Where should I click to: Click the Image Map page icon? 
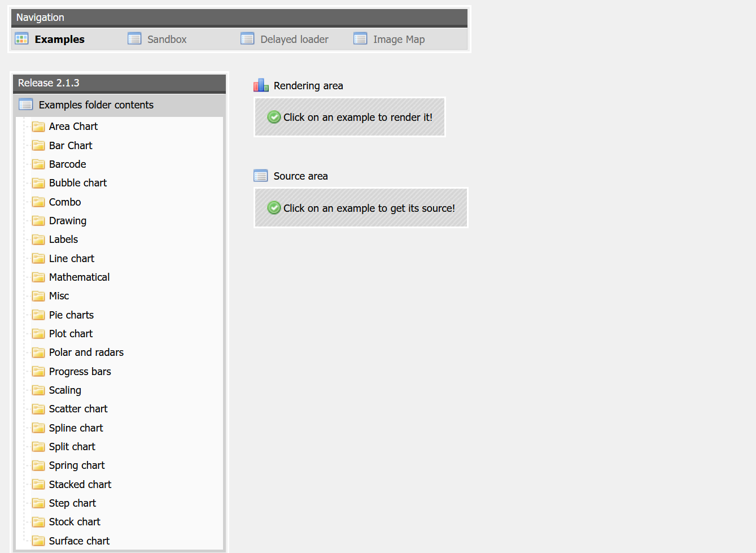coord(360,39)
